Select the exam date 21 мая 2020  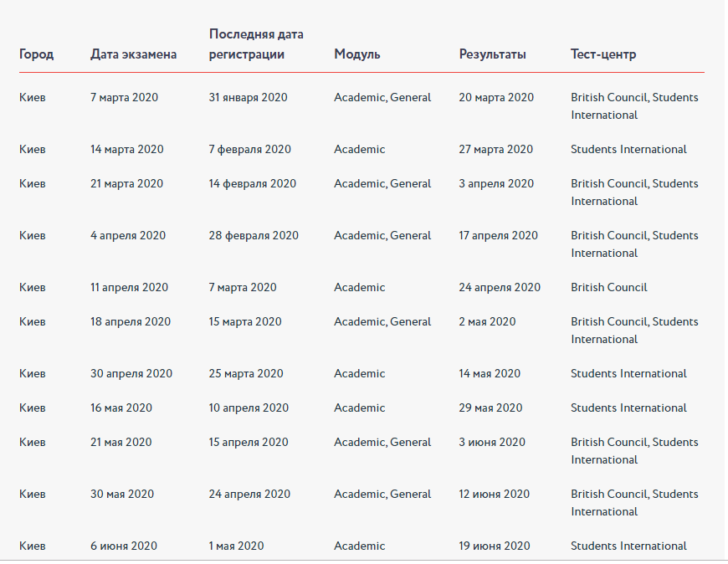(120, 443)
